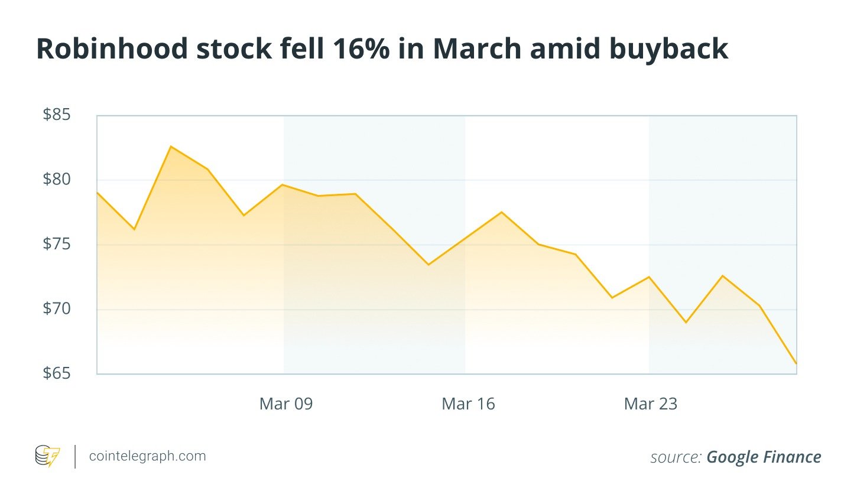Click the line's dip just left of Mar 16
This screenshot has width=857, height=504.
pos(428,264)
